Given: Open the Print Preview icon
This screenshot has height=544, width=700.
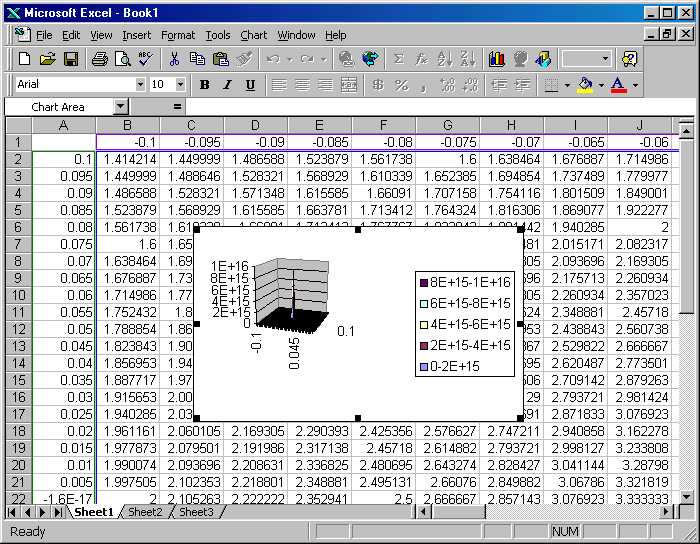Looking at the screenshot, I should click(x=123, y=59).
